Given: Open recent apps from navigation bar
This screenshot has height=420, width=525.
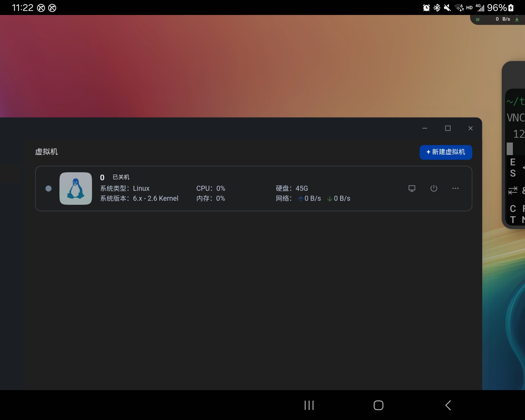Looking at the screenshot, I should click(309, 405).
